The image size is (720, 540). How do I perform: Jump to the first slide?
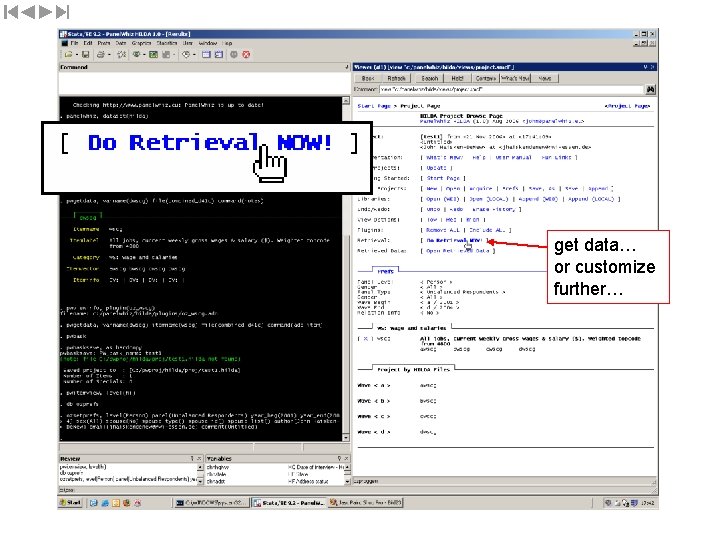11,12
